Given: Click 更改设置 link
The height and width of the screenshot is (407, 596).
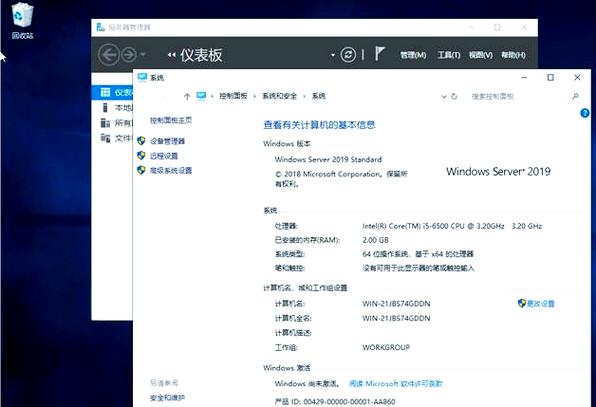Looking at the screenshot, I should pos(541,303).
